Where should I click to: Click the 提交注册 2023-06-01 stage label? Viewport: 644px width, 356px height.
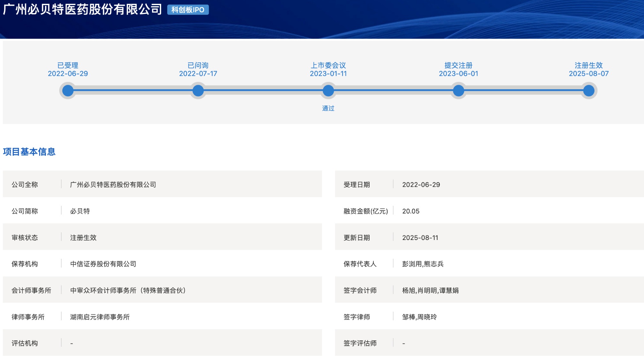[x=459, y=69]
